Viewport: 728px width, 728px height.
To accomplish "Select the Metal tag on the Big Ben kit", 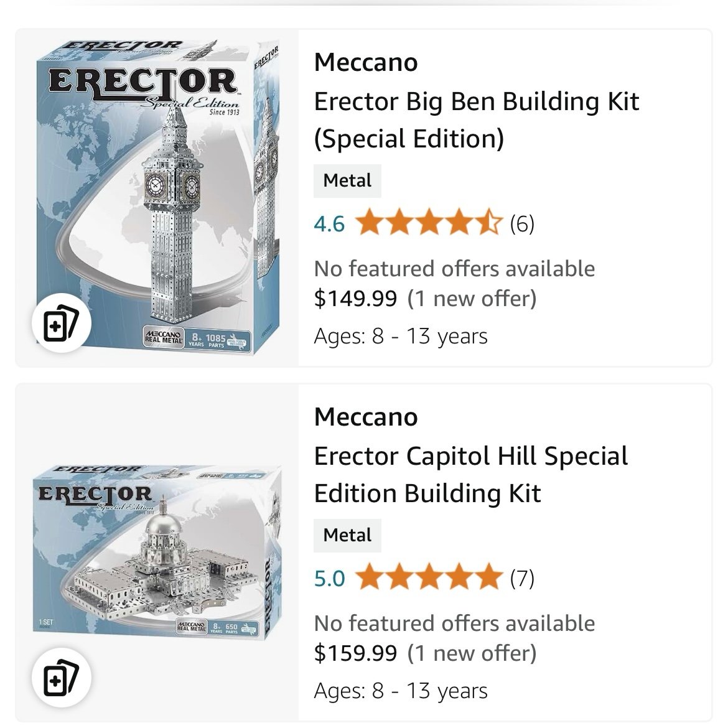I will tap(347, 180).
